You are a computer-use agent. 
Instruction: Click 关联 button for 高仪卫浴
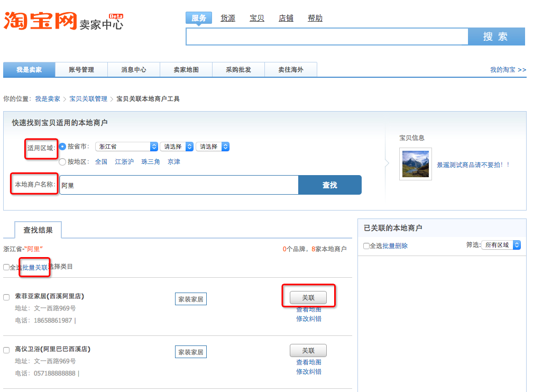tap(308, 351)
